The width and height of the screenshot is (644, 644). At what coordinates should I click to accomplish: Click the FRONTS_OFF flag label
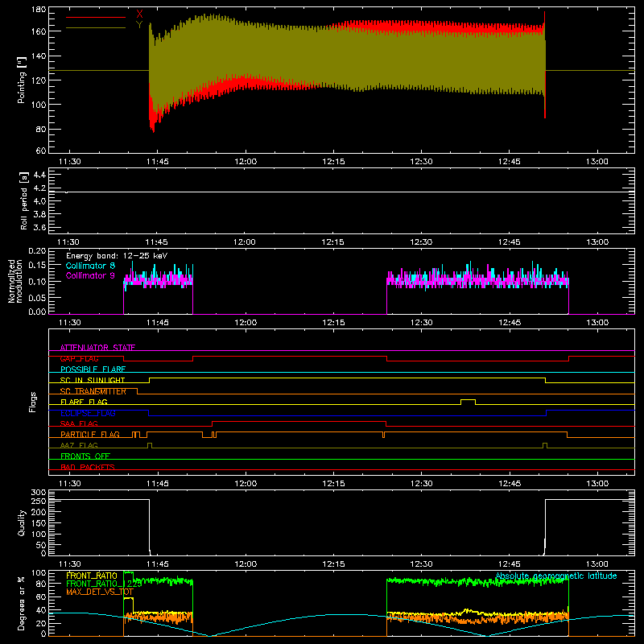pos(85,456)
